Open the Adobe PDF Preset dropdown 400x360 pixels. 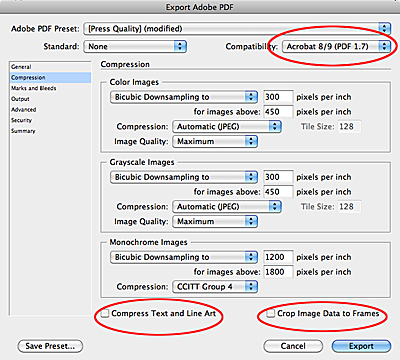(237, 29)
